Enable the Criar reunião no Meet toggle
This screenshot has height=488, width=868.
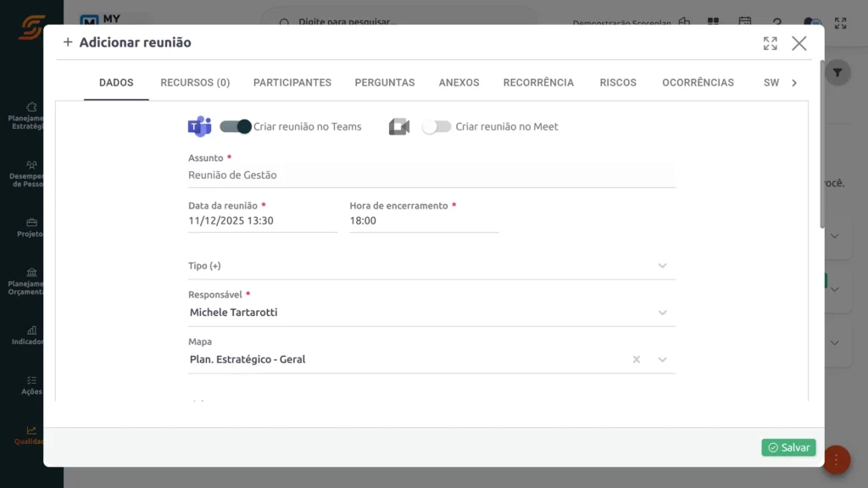pos(436,125)
